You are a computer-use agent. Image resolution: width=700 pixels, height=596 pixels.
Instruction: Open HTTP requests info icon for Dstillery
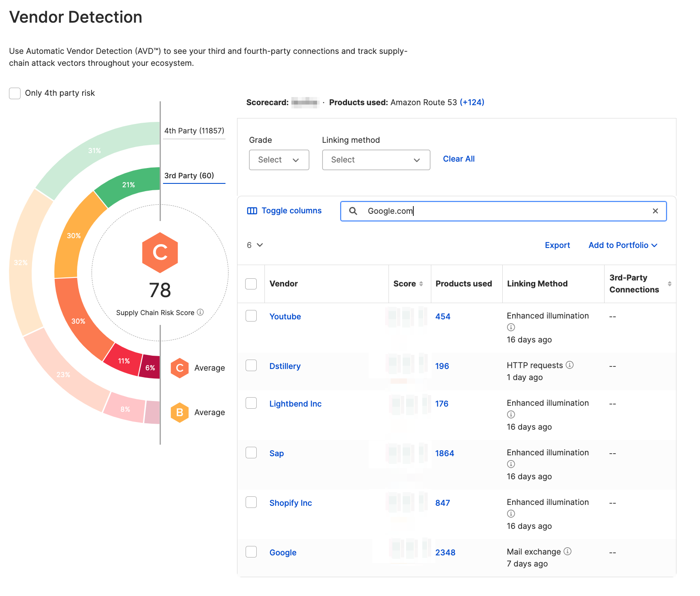(569, 365)
